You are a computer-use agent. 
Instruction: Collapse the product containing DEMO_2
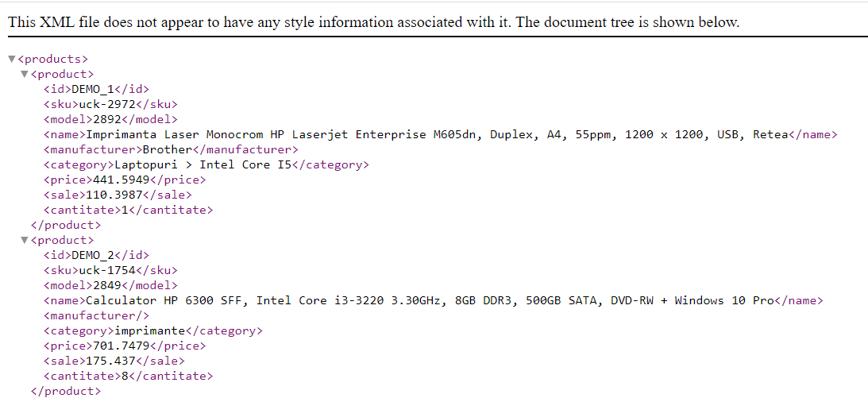tap(25, 240)
